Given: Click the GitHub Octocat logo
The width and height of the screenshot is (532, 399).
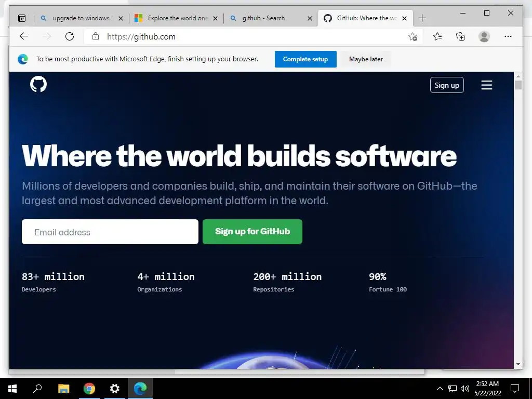Looking at the screenshot, I should click(38, 84).
